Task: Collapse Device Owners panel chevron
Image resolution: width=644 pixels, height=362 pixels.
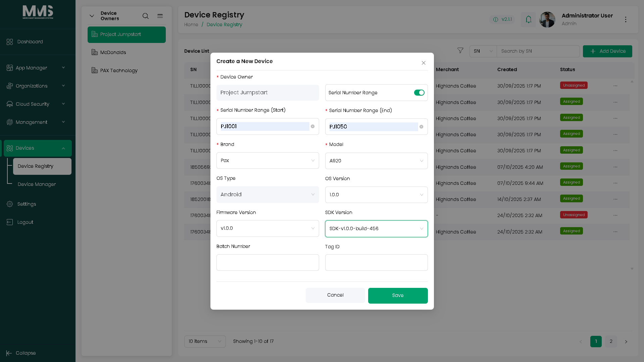Action: pyautogui.click(x=92, y=16)
